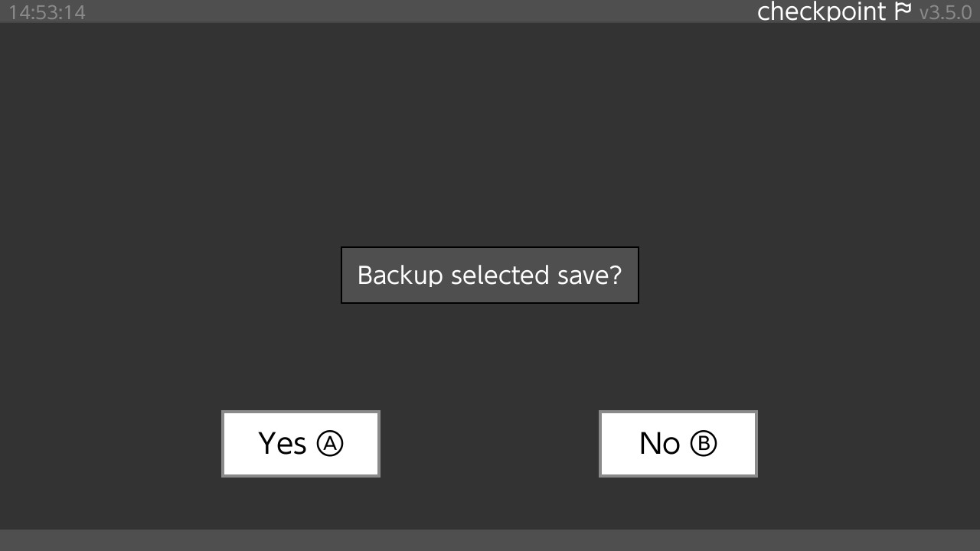Click the checkpoint flag logo icon
This screenshot has height=551, width=980.
[903, 11]
